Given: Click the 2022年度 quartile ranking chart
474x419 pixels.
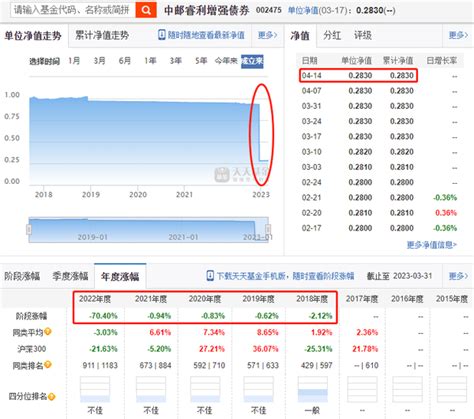Looking at the screenshot, I should click(x=95, y=389).
